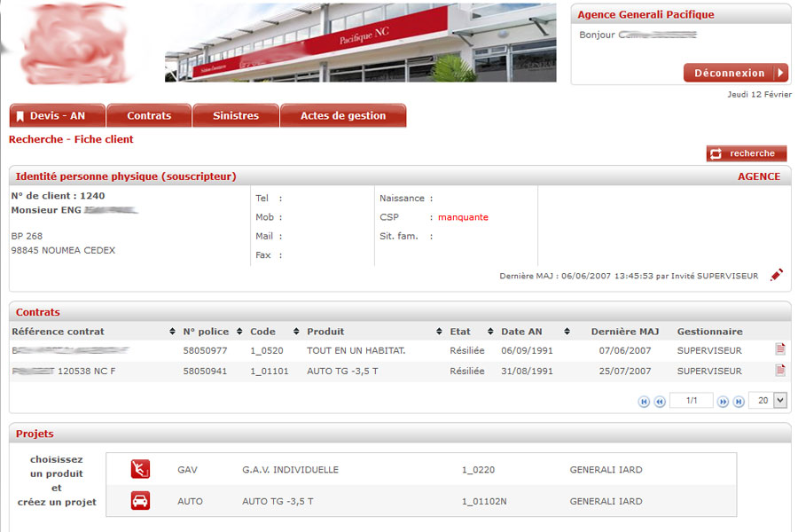The width and height of the screenshot is (798, 532).
Task: Open document icon for contract 58050977
Action: pyautogui.click(x=780, y=349)
